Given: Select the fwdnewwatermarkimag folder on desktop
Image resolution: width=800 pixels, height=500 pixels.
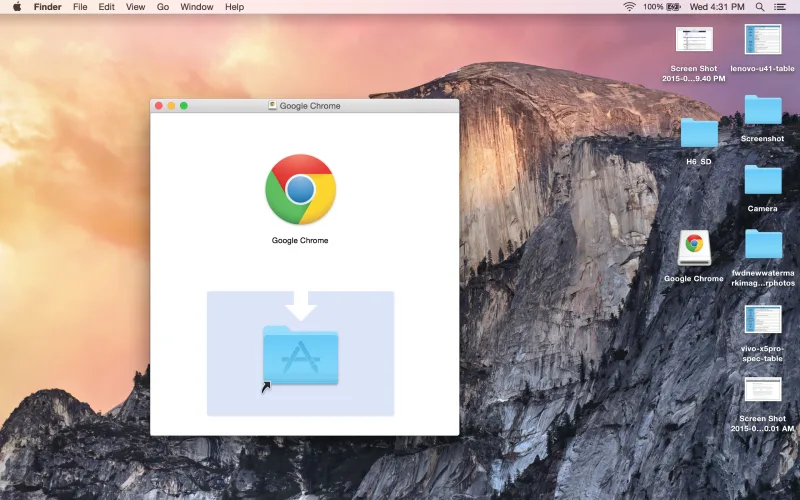Looking at the screenshot, I should [x=763, y=244].
